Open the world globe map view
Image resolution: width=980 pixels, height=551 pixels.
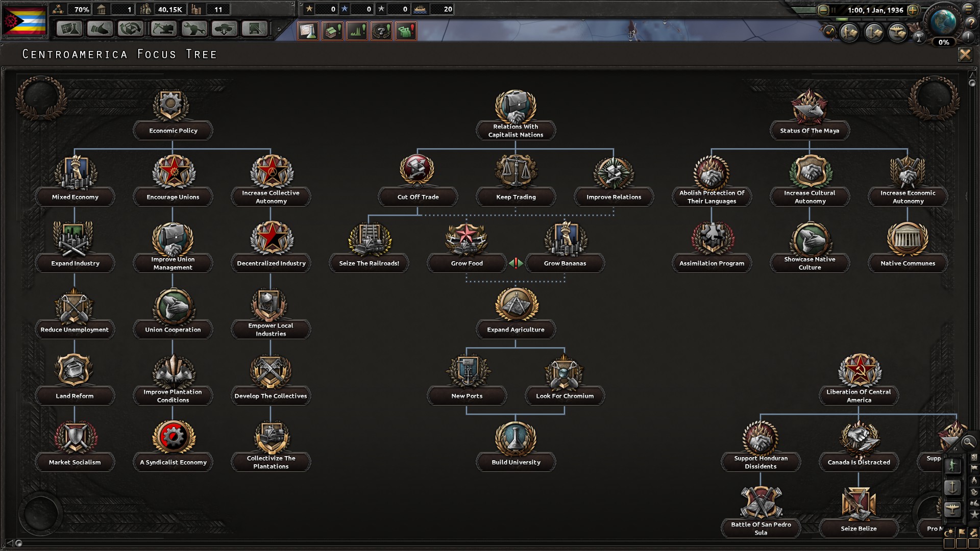[943, 21]
